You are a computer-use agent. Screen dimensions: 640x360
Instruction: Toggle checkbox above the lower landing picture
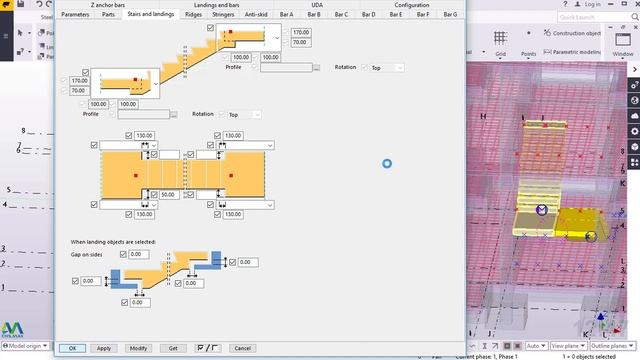[85, 72]
